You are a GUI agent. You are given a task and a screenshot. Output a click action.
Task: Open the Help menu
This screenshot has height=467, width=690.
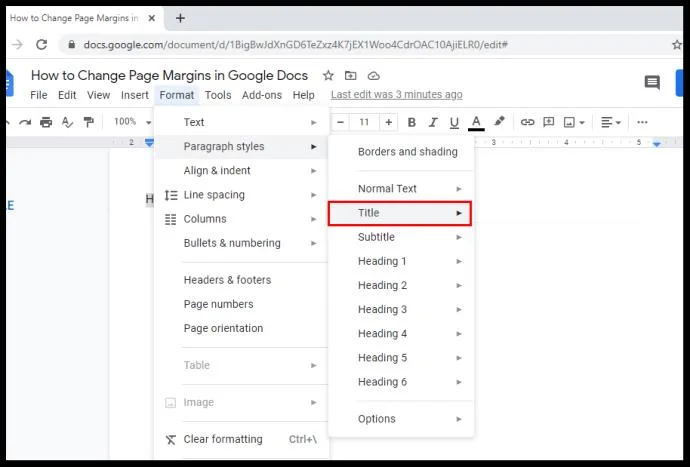pos(304,95)
